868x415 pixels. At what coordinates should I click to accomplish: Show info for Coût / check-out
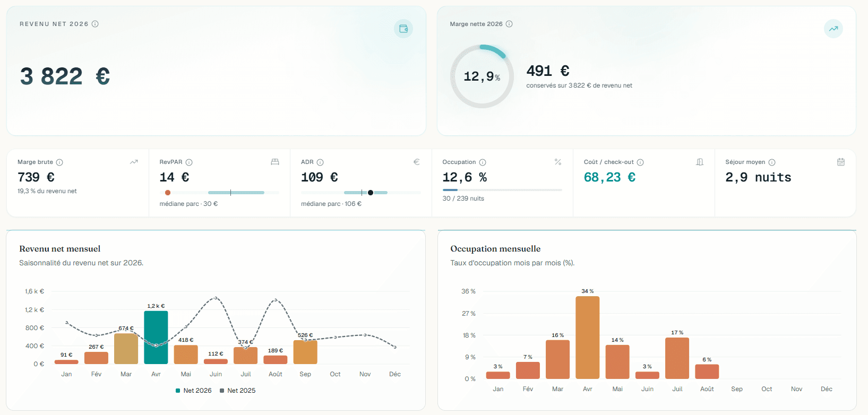point(640,162)
